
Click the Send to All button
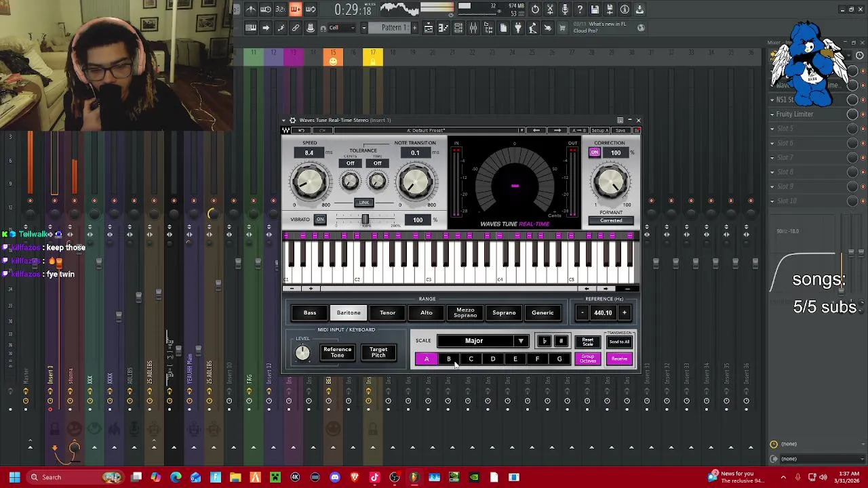619,342
